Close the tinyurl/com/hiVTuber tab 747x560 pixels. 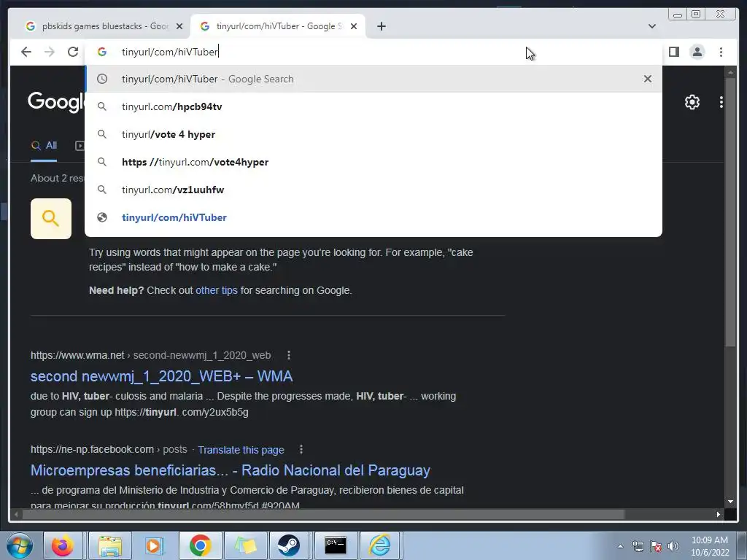354,26
